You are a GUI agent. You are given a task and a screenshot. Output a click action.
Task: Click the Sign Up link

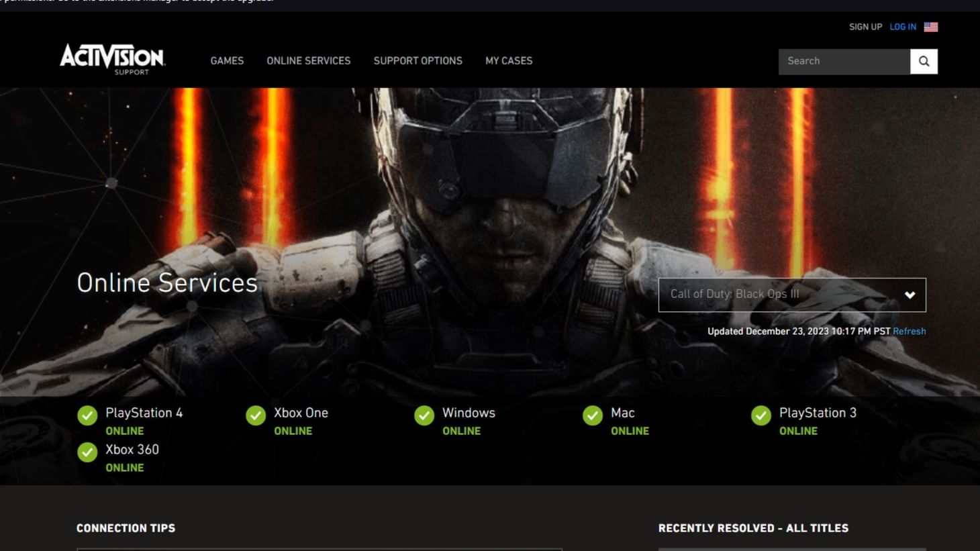tap(865, 27)
